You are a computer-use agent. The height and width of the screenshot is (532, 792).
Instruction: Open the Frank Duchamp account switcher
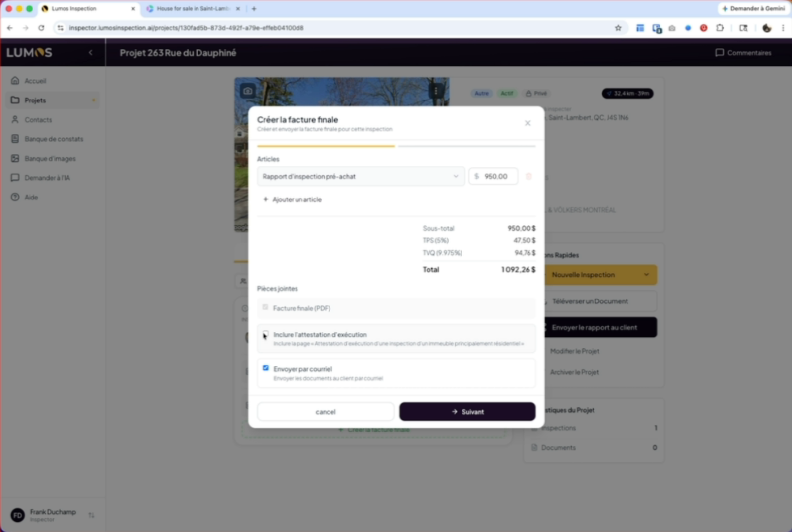[92, 515]
